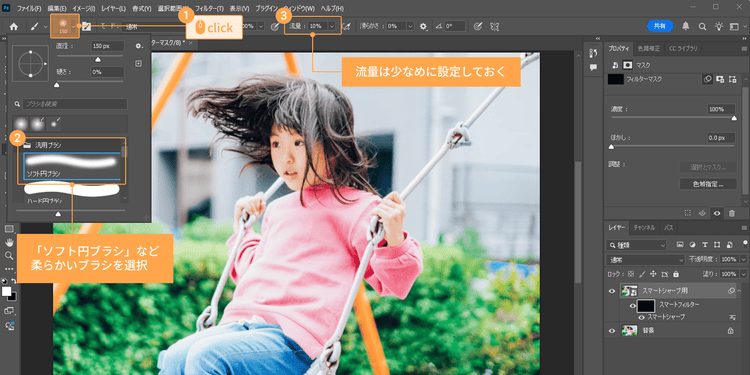The width and height of the screenshot is (750, 375).
Task: Filter layers by type layer icon
Action: pyautogui.click(x=705, y=245)
